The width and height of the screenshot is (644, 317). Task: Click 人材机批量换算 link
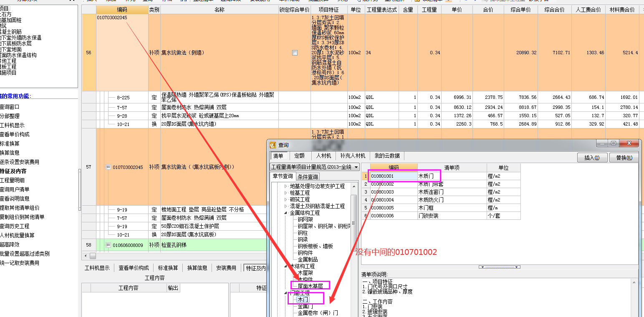click(x=17, y=235)
